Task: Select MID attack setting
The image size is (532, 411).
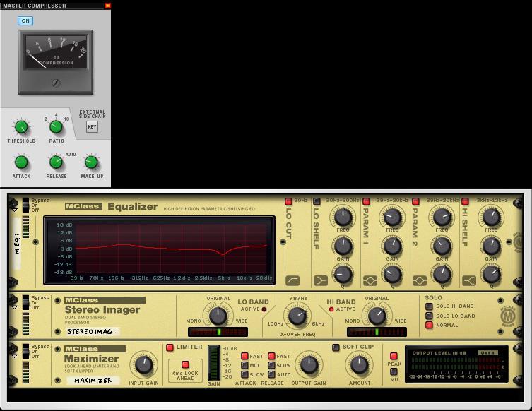Action: click(x=244, y=365)
